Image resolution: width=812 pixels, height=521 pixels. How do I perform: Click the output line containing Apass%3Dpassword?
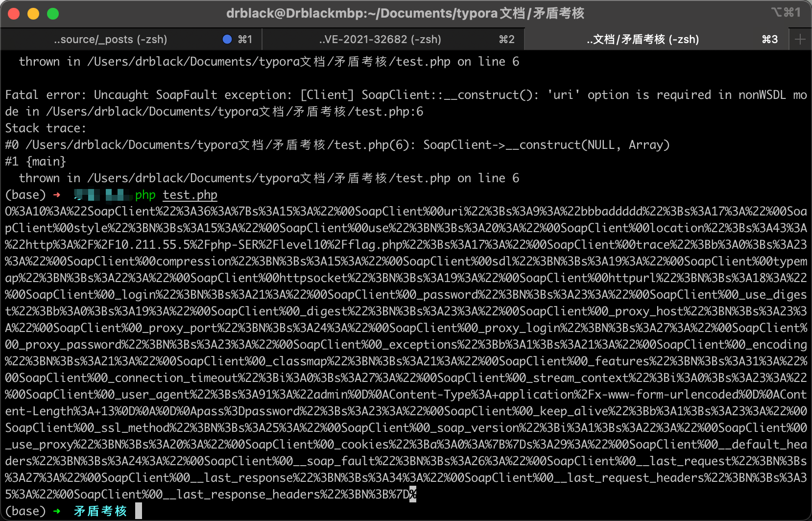point(406,411)
